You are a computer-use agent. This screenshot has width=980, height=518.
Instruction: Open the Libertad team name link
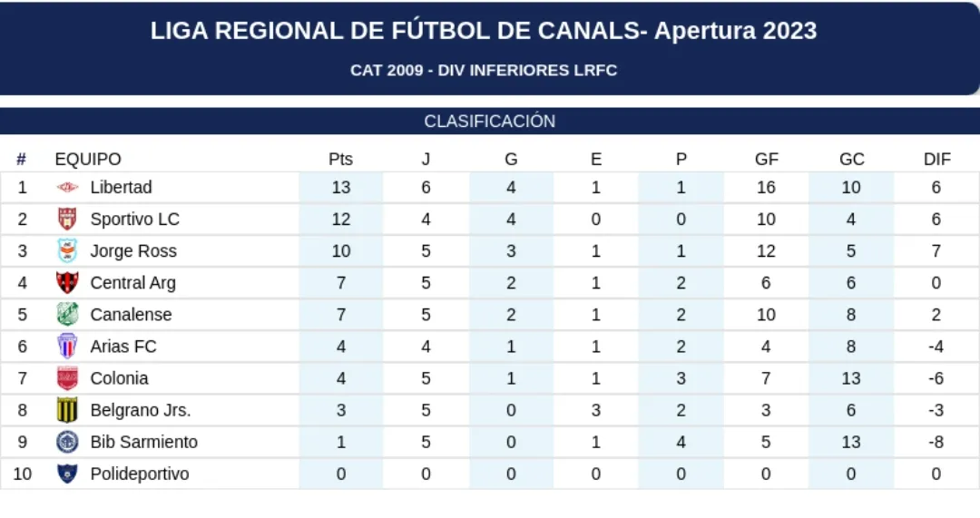[121, 188]
